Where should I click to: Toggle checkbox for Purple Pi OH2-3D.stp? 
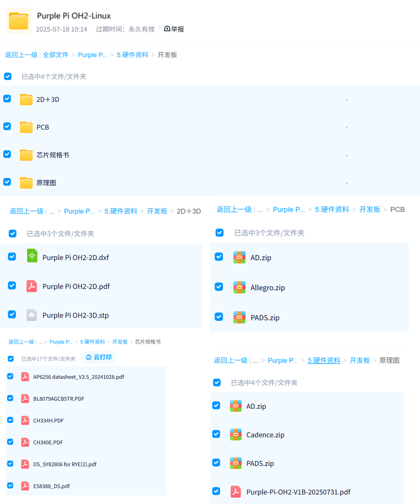click(x=12, y=314)
